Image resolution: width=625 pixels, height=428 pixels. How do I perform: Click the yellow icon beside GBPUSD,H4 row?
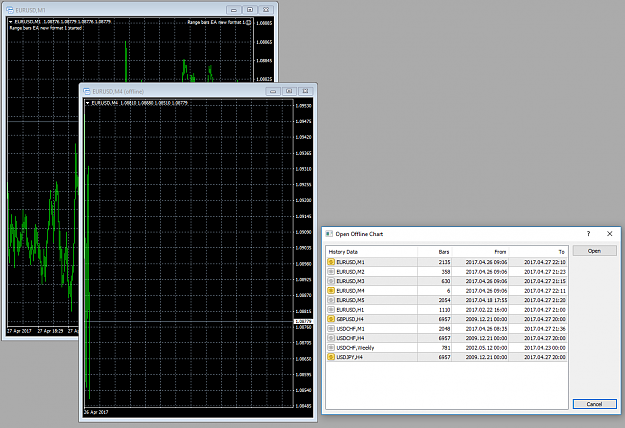pyautogui.click(x=331, y=319)
